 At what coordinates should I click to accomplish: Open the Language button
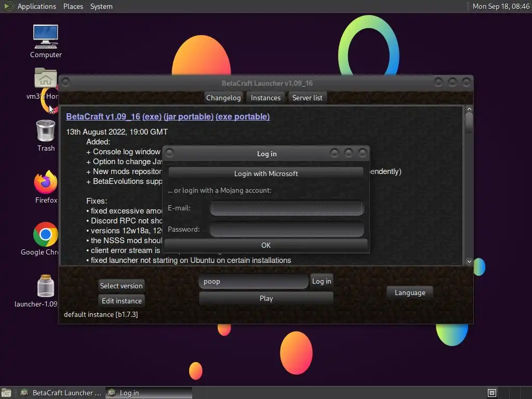(410, 292)
